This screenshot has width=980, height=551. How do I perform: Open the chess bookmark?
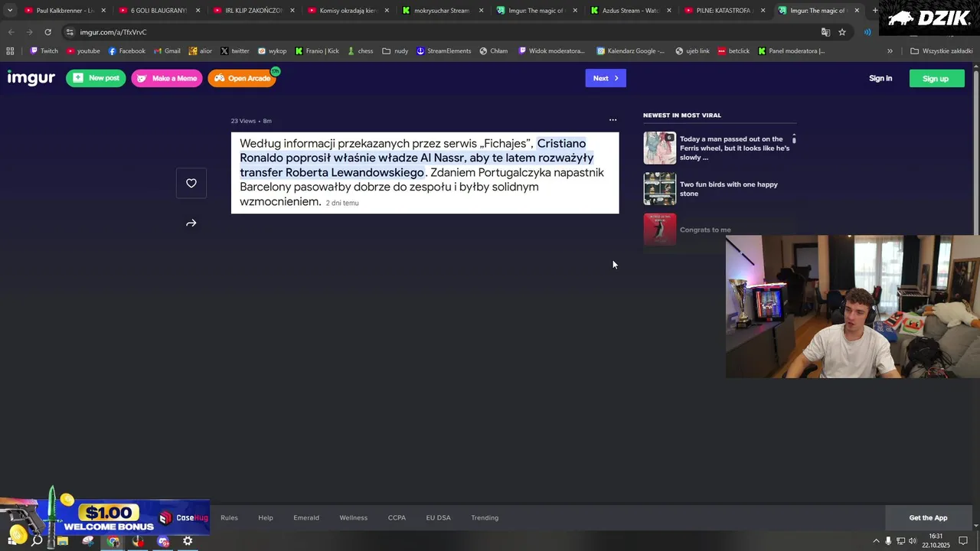(x=360, y=51)
